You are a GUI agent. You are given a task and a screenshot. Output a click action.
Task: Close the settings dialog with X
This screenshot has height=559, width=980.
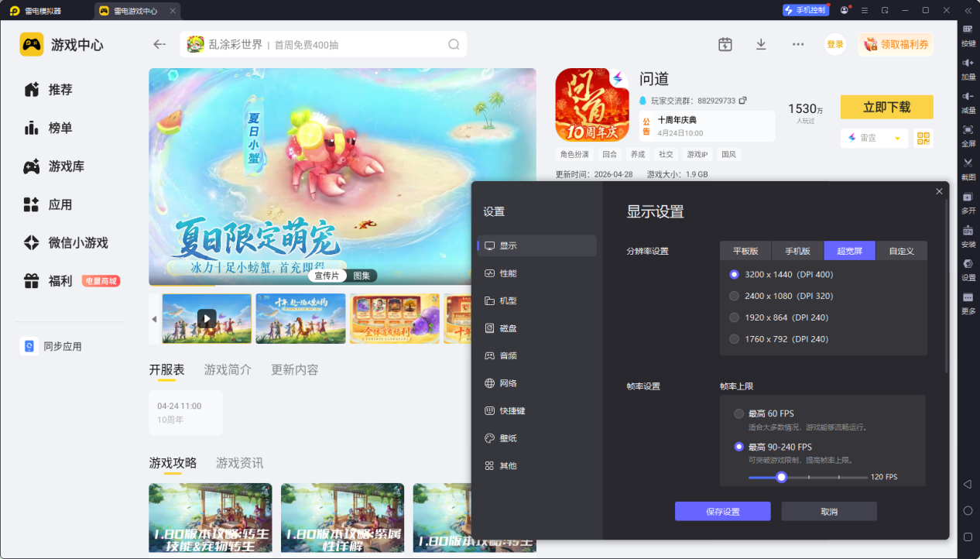(x=939, y=191)
